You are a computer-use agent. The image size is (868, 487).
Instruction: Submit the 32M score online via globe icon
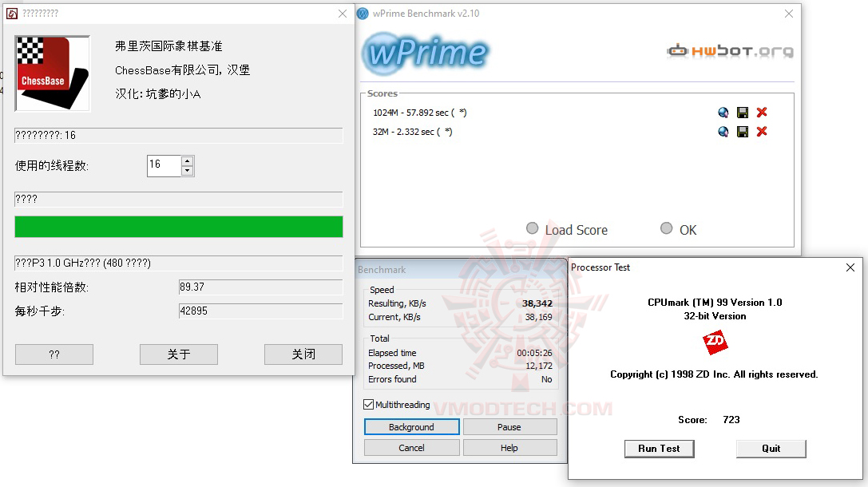click(x=723, y=132)
